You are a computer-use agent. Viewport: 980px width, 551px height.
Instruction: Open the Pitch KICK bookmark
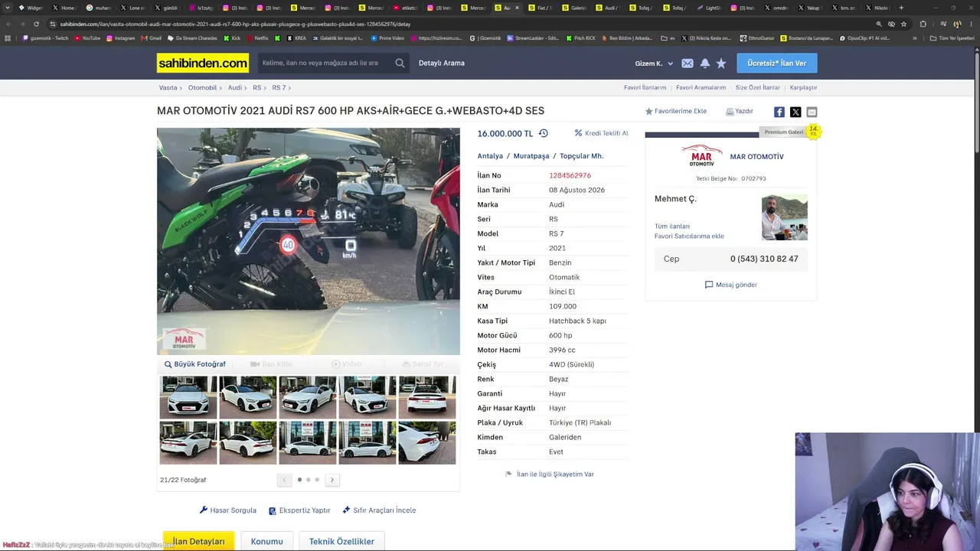(x=581, y=38)
